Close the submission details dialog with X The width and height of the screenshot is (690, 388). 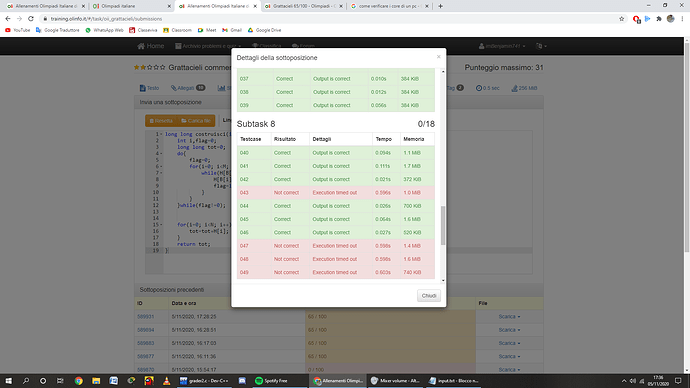tap(438, 57)
